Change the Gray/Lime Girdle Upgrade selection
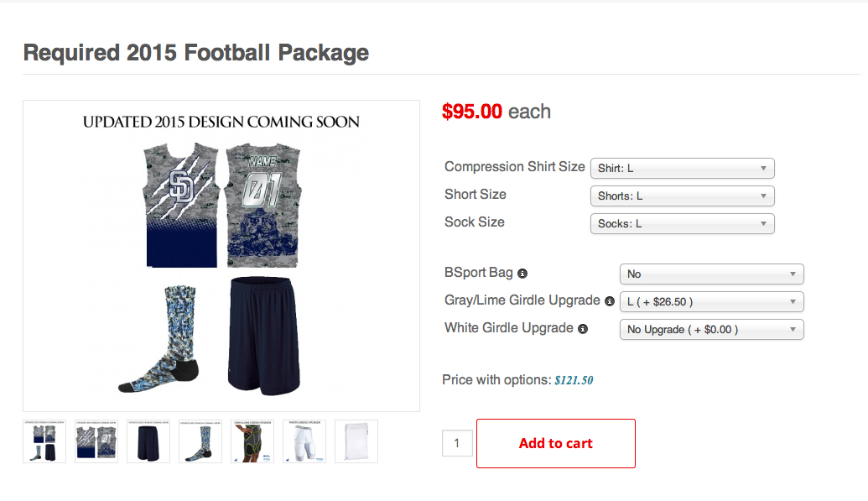This screenshot has height=501, width=868. (x=711, y=301)
